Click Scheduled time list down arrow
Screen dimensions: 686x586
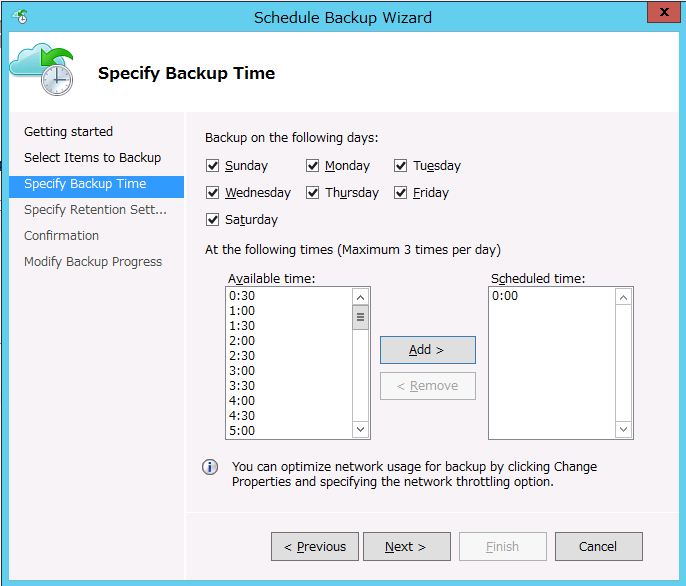click(x=623, y=429)
